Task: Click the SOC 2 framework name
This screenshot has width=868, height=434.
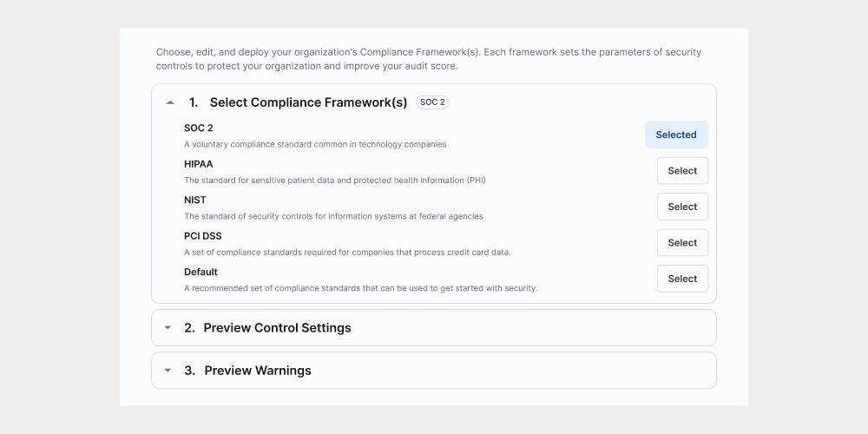Action: coord(199,128)
